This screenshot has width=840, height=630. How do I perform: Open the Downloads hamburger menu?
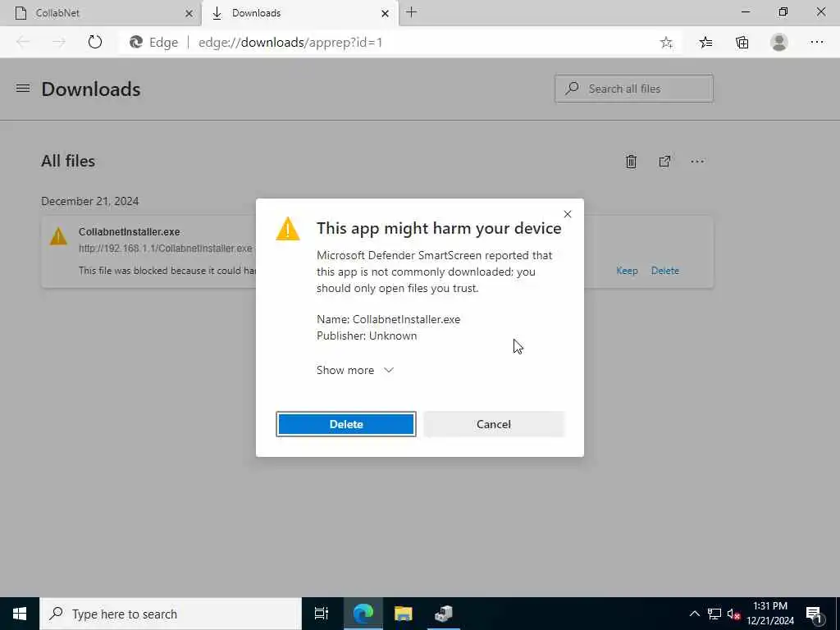point(23,89)
